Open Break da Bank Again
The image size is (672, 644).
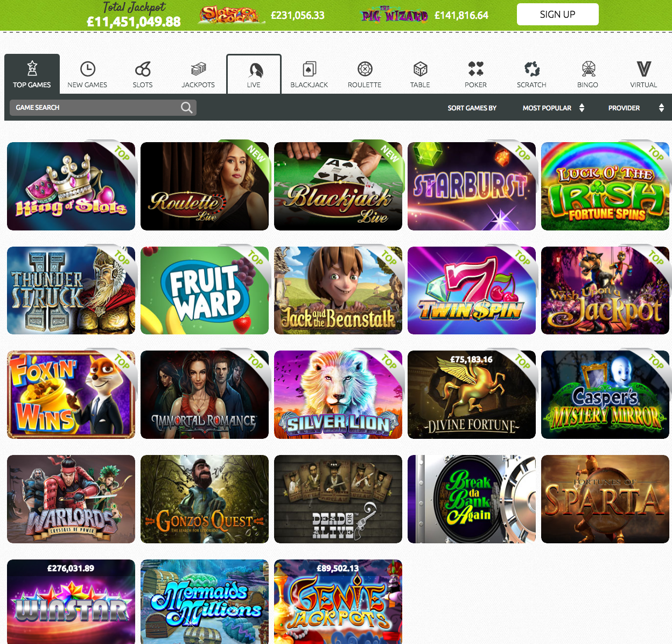(x=472, y=499)
